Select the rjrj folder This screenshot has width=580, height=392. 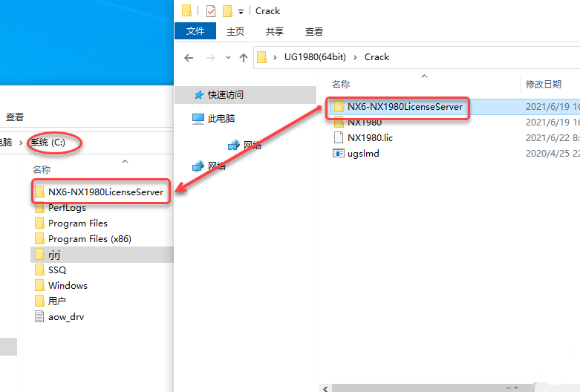coord(54,255)
